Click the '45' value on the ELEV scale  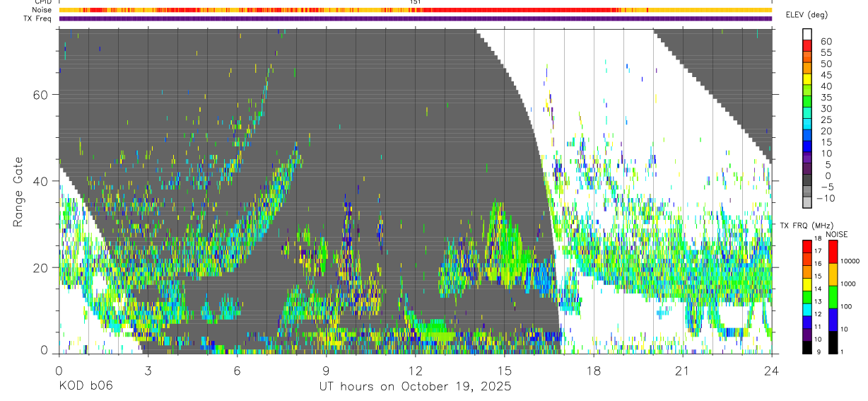[x=826, y=75]
